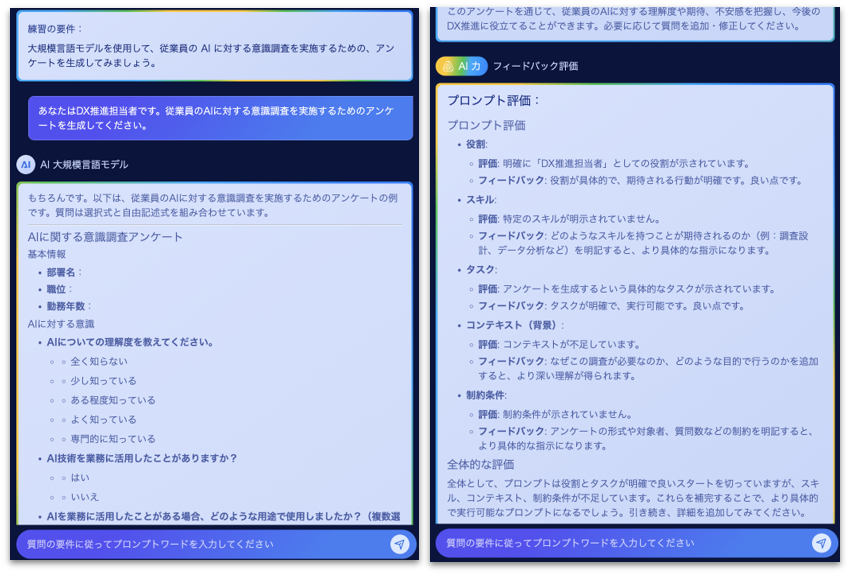
Task: Click the AIに関する意識調査アンケート heading
Action: (105, 237)
